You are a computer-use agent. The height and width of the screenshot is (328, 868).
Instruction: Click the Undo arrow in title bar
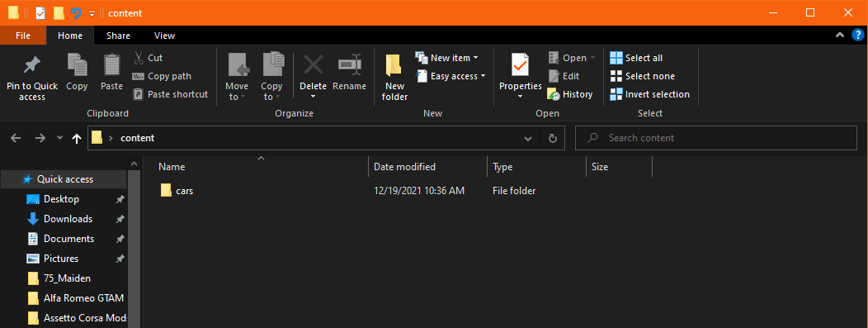tap(76, 13)
